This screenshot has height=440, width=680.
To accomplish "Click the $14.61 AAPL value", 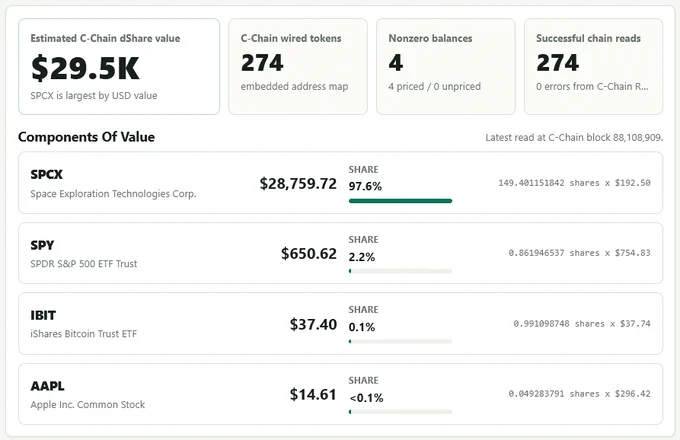I will (x=313, y=394).
